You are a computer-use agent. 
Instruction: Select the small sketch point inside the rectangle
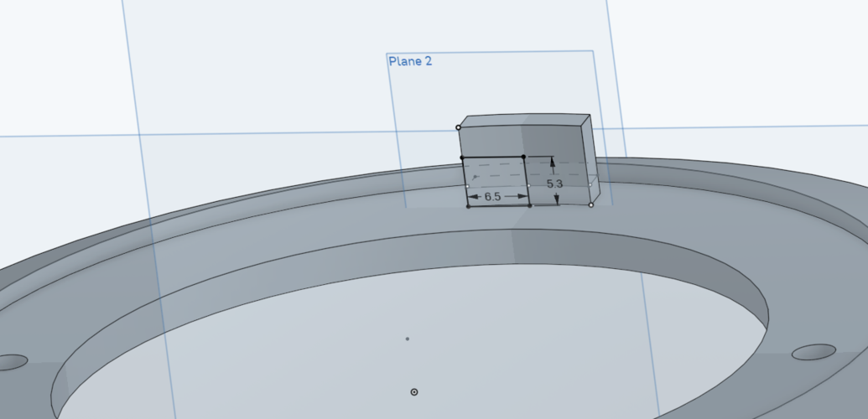pos(475,177)
